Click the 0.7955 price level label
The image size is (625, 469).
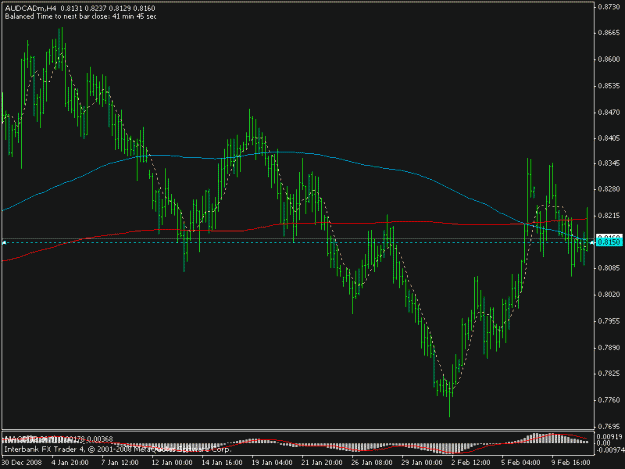[609, 321]
